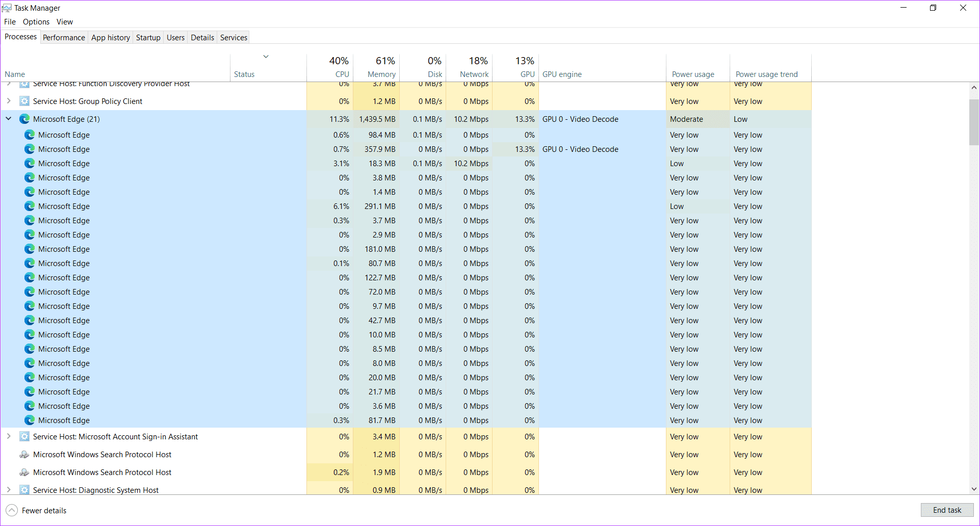Click the sort chevron above the Status column
The image size is (980, 526).
tap(266, 57)
